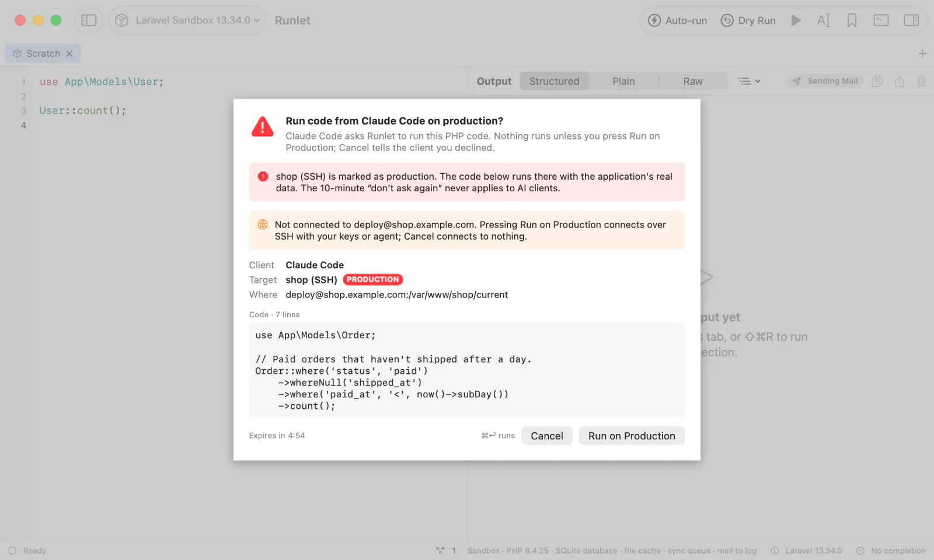Switch output to Structured view
The height and width of the screenshot is (560, 934).
(x=554, y=81)
